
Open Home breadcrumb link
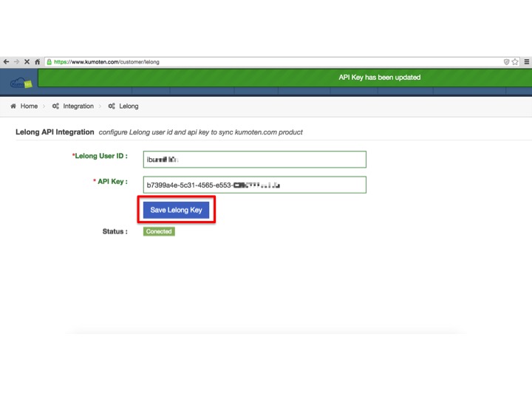tap(29, 106)
